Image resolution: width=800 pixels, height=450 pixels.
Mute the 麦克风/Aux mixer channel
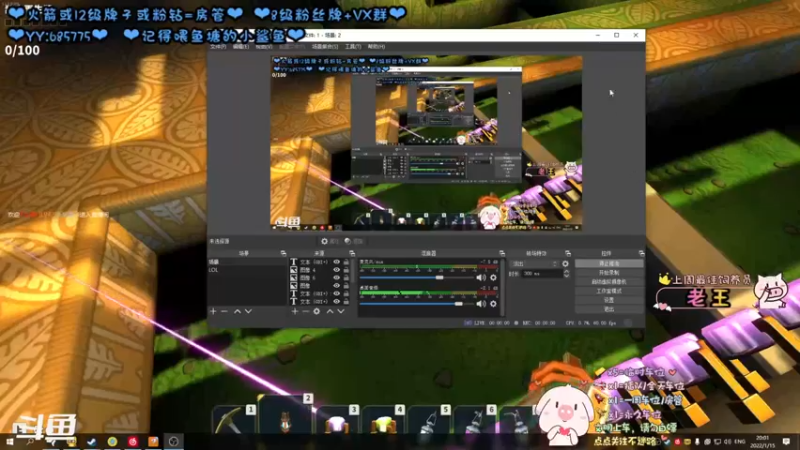click(x=481, y=278)
